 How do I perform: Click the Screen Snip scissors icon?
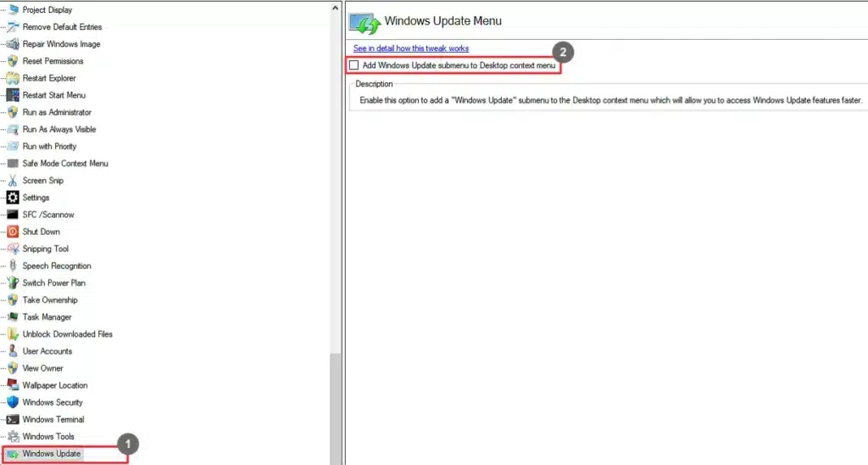tap(13, 181)
